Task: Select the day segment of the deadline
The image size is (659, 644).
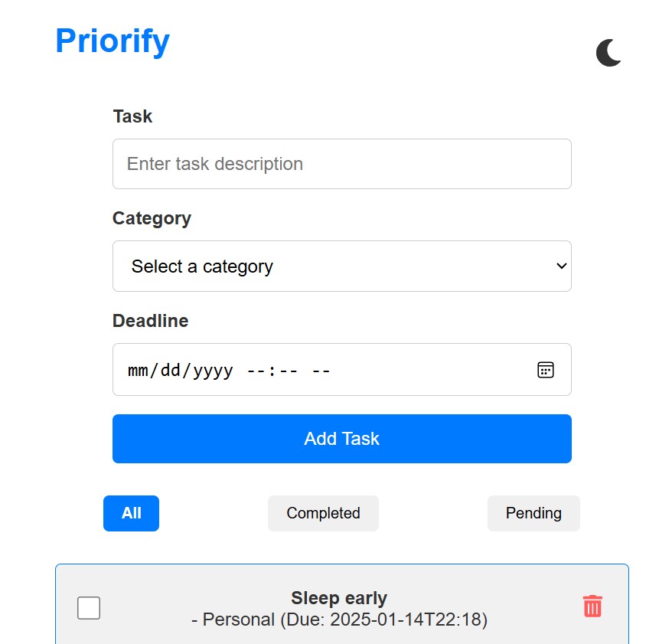Action: (x=170, y=371)
